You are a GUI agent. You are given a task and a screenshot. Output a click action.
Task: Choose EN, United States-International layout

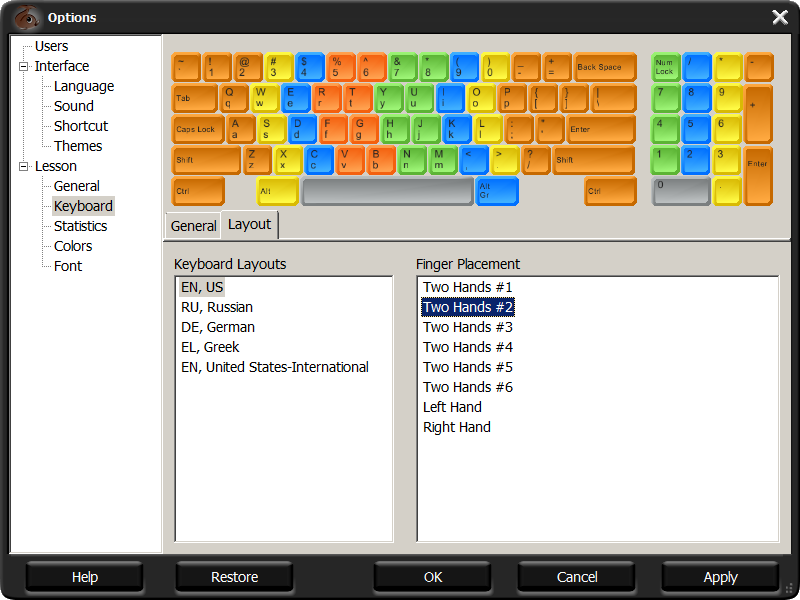pos(274,367)
